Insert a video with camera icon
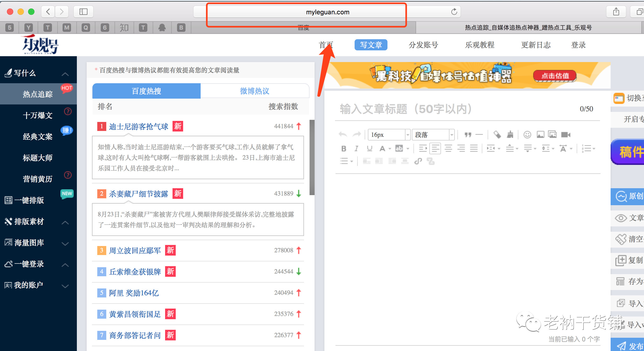Screen dimensions: 644x351 [566, 135]
